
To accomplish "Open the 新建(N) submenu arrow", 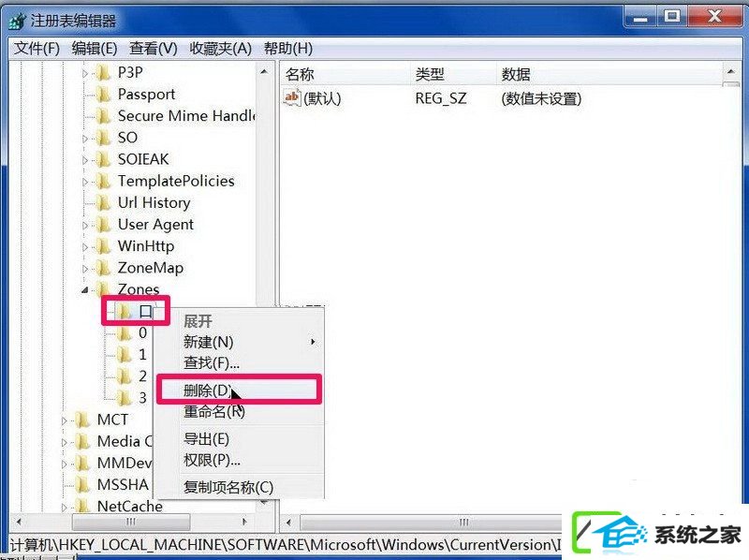I will 313,342.
